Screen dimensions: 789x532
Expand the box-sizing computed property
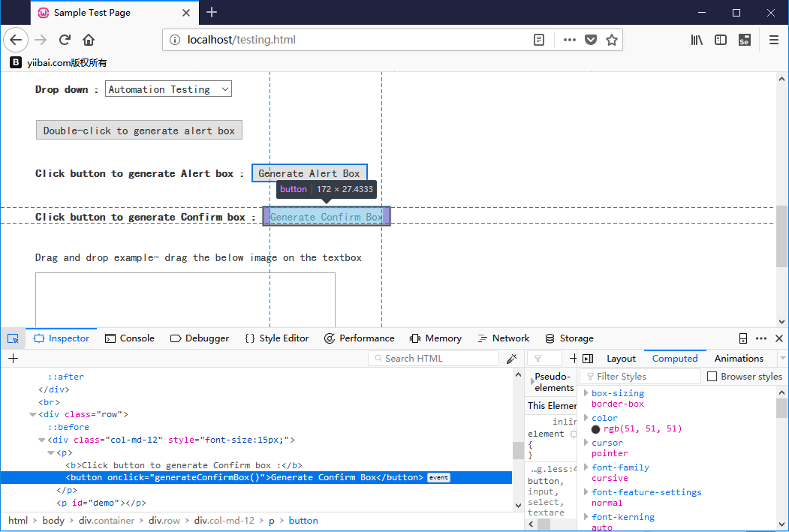point(586,392)
